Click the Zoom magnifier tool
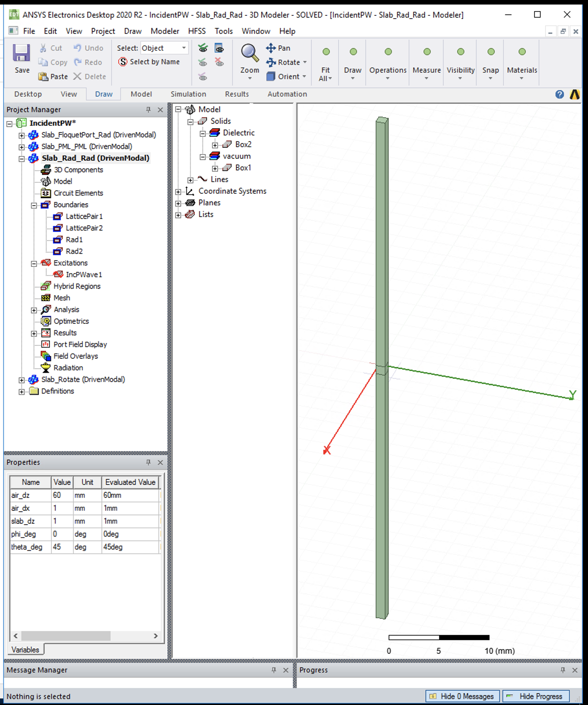The width and height of the screenshot is (588, 705). click(x=250, y=53)
